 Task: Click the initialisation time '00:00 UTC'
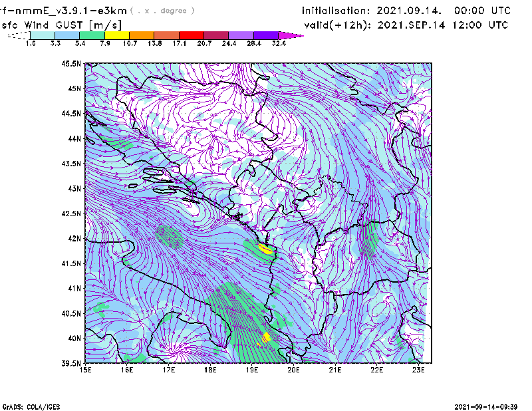coord(483,11)
